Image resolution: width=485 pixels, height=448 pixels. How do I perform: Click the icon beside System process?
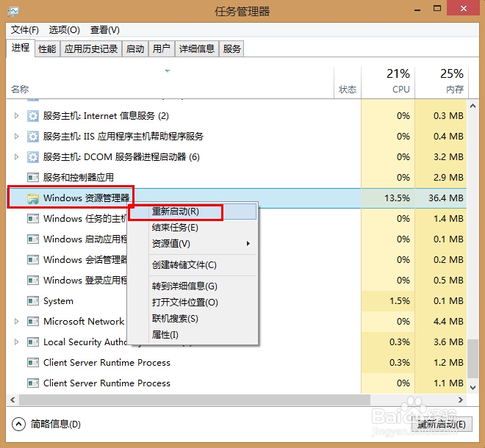(x=33, y=301)
